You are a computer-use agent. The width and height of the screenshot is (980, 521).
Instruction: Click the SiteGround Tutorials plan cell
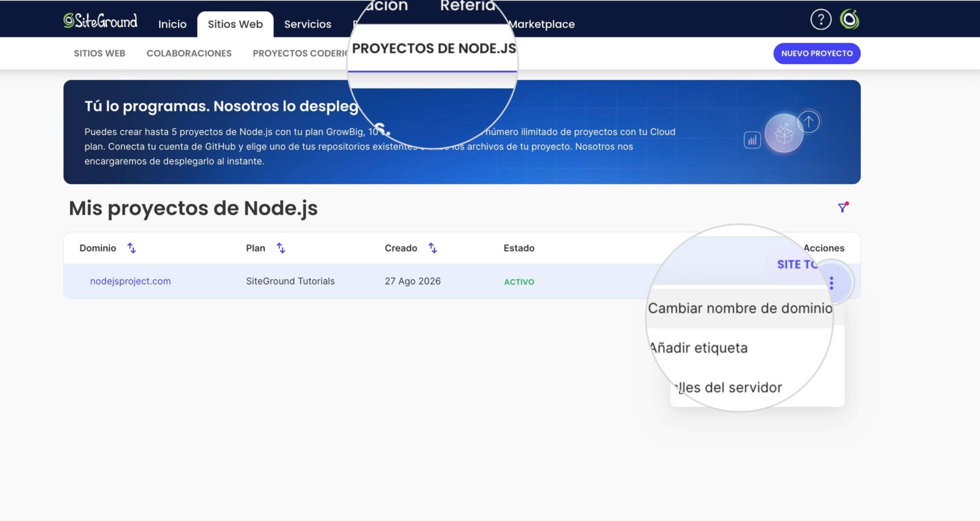[291, 281]
